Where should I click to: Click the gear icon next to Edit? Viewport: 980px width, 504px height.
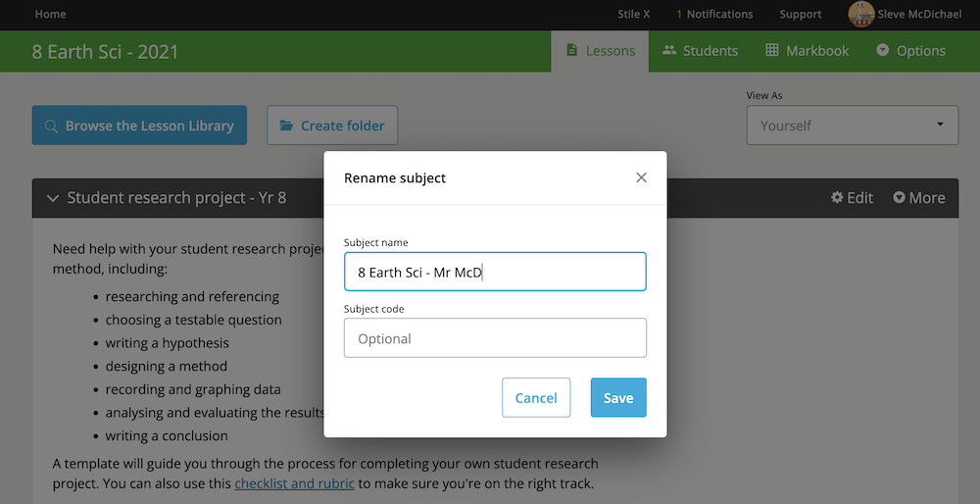coord(837,198)
